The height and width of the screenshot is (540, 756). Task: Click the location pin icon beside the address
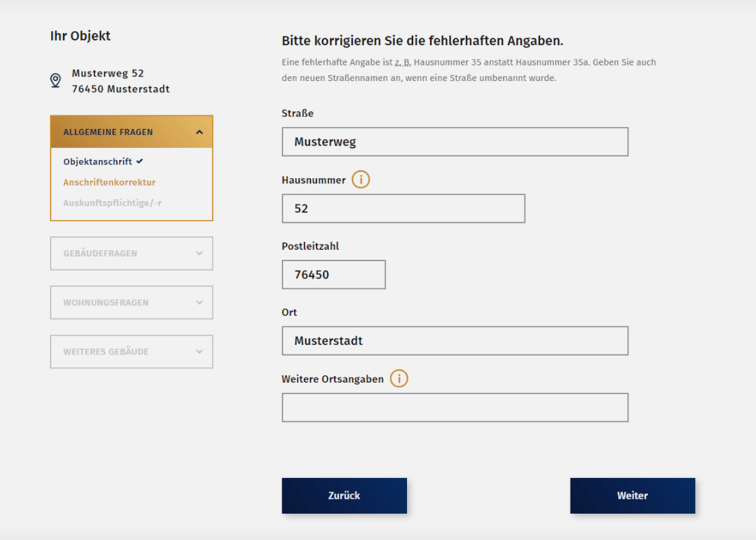click(x=56, y=81)
